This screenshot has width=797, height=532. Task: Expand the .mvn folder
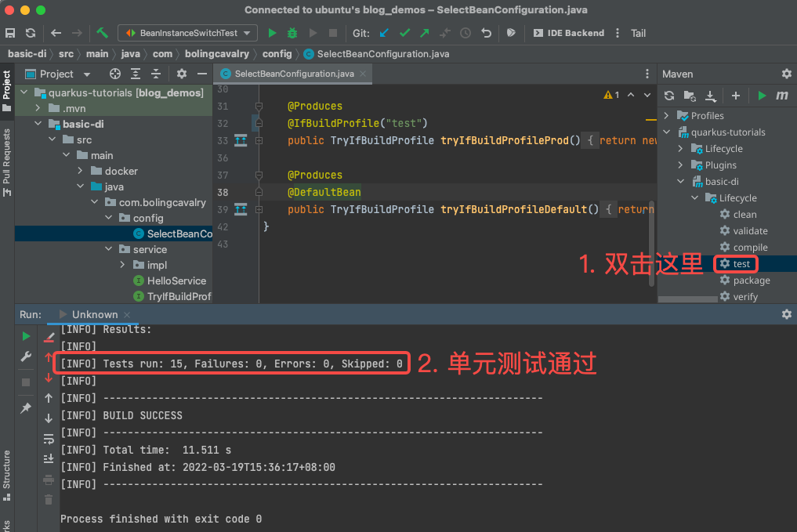[38, 108]
